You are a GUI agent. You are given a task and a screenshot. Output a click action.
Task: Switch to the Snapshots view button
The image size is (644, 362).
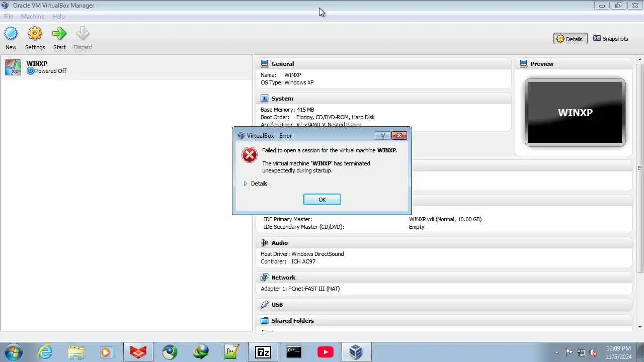(611, 39)
